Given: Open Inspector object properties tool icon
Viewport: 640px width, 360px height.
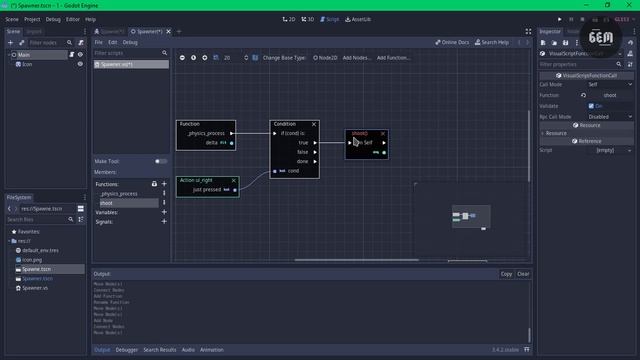Looking at the screenshot, I should [x=630, y=64].
